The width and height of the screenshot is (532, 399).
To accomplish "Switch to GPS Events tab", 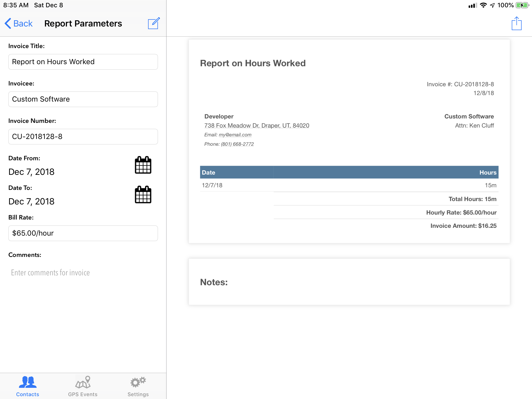I will (83, 386).
